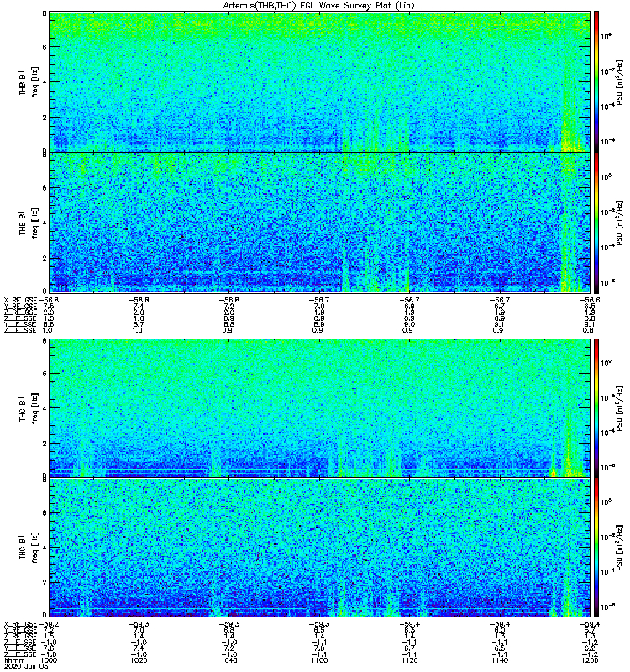Click the color bar beside the THC B-perpendicular panel
Screen dimensions: 630x672
(x=596, y=408)
